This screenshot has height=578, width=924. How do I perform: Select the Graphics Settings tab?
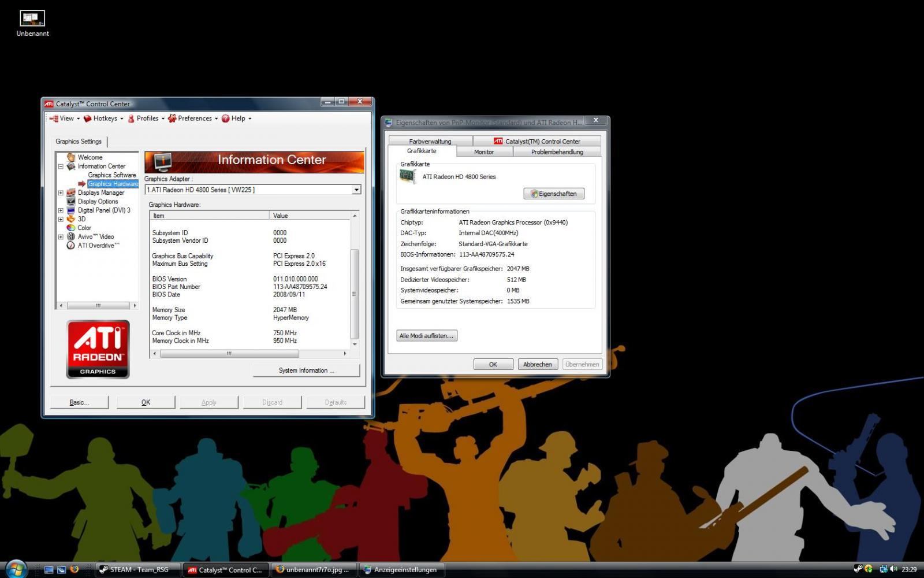[x=79, y=142]
